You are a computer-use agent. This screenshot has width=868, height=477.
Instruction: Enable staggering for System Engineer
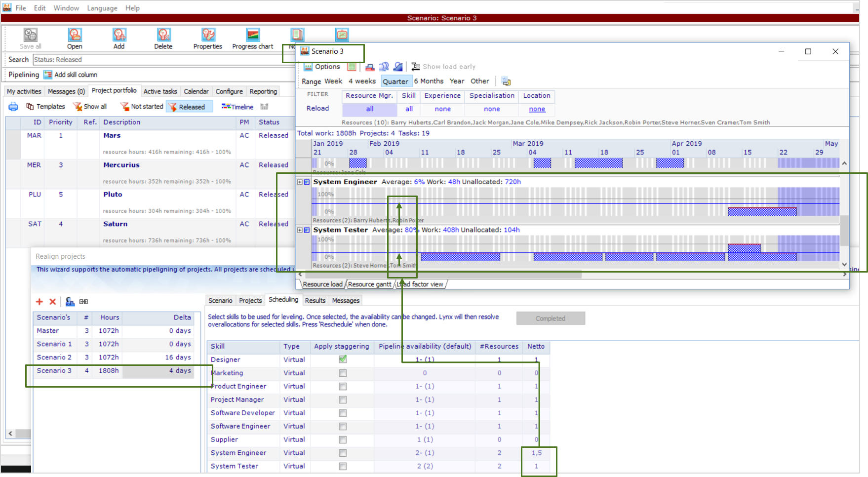(343, 453)
